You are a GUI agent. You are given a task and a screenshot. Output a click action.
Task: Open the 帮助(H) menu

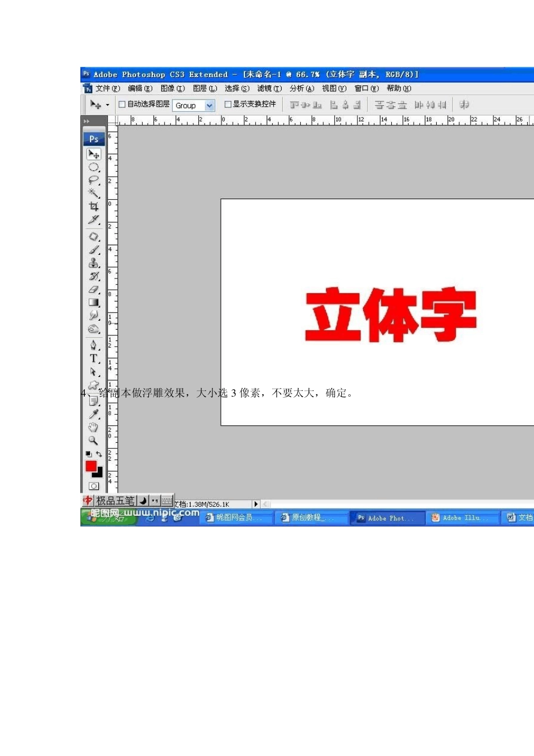point(399,88)
